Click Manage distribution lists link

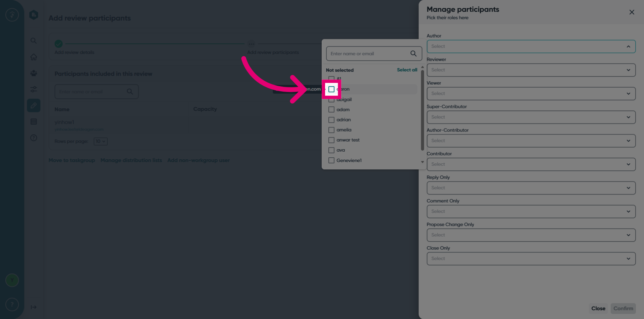pyautogui.click(x=131, y=160)
